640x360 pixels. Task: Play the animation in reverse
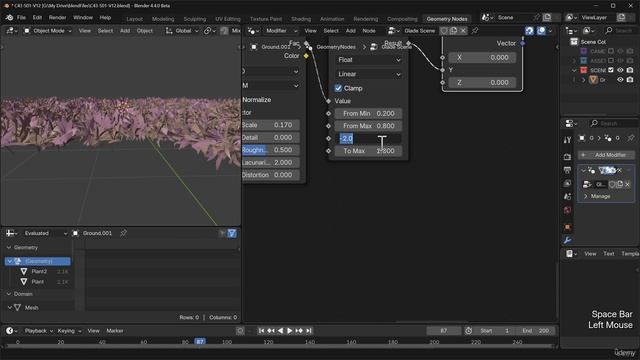280,331
